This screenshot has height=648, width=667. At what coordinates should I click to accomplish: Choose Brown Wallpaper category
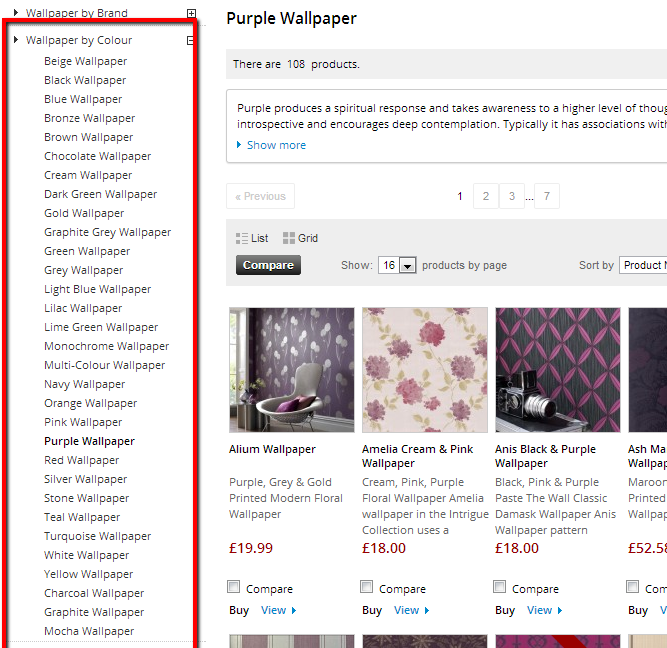(x=88, y=137)
